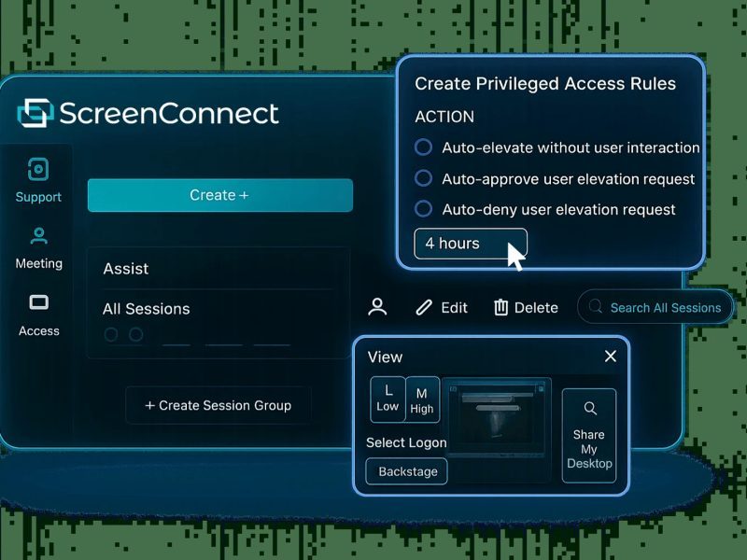Viewport: 747px width, 560px height.
Task: Select Auto-approve user elevation request
Action: (423, 178)
